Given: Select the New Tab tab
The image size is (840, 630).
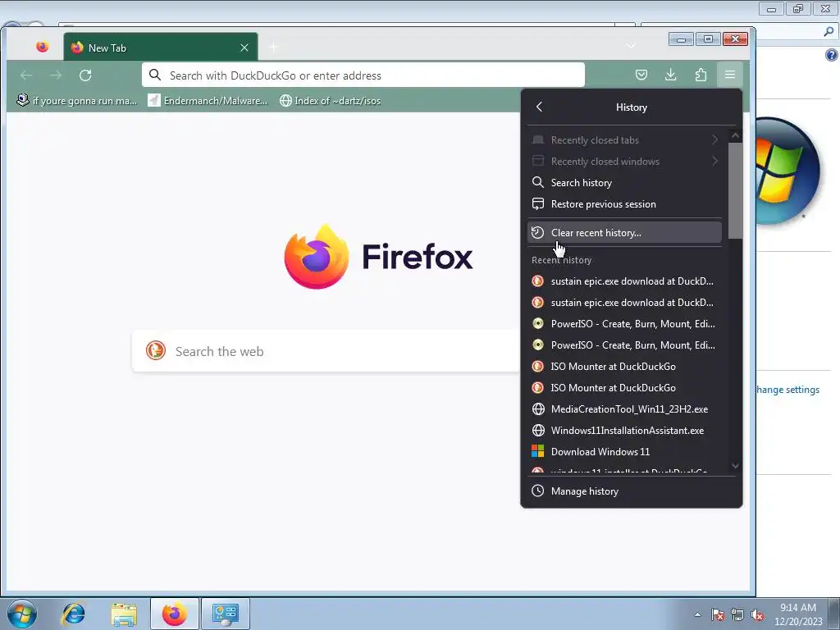Looking at the screenshot, I should click(x=160, y=47).
